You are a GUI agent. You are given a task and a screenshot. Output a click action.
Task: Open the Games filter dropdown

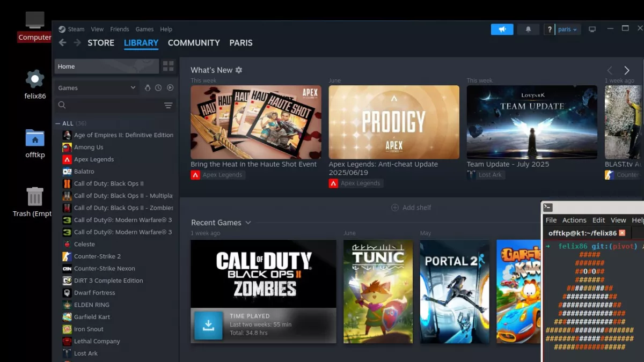tap(97, 88)
